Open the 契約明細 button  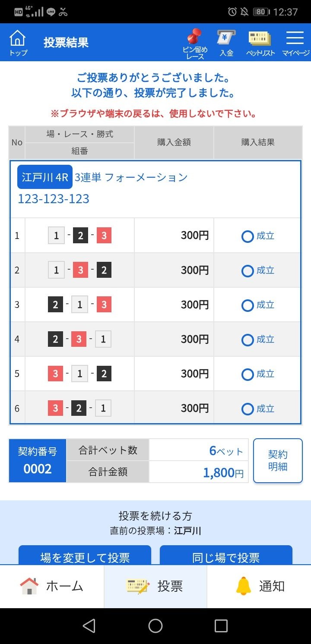(x=278, y=461)
